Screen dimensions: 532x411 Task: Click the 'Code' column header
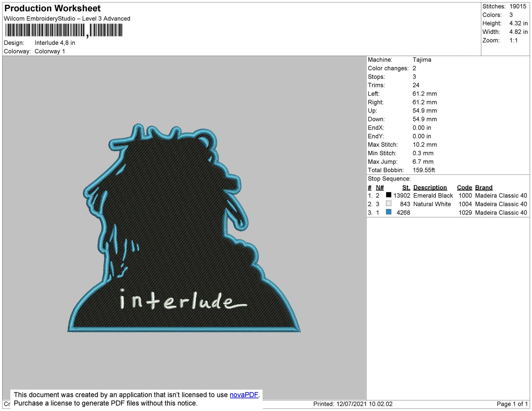tap(464, 187)
